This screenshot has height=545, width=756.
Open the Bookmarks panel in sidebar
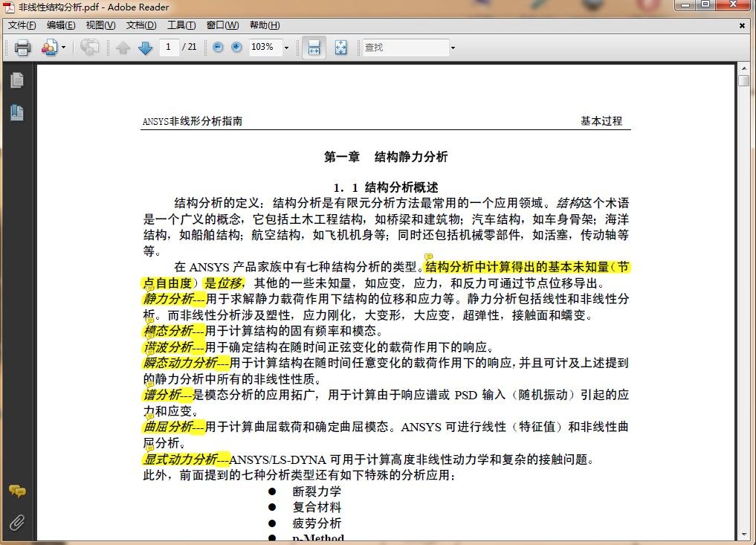16,112
